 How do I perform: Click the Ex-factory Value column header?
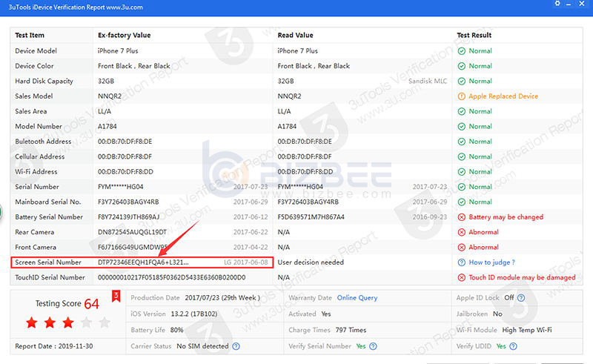[124, 35]
